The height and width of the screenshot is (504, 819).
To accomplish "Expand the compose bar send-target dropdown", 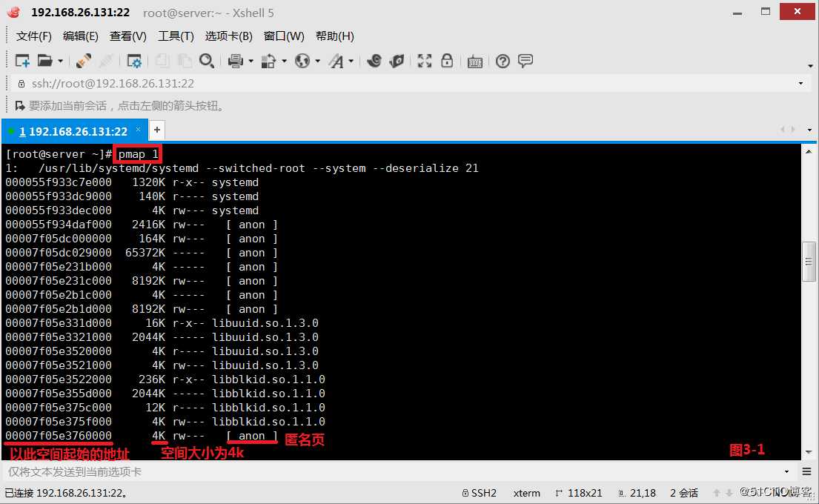I will coord(786,471).
